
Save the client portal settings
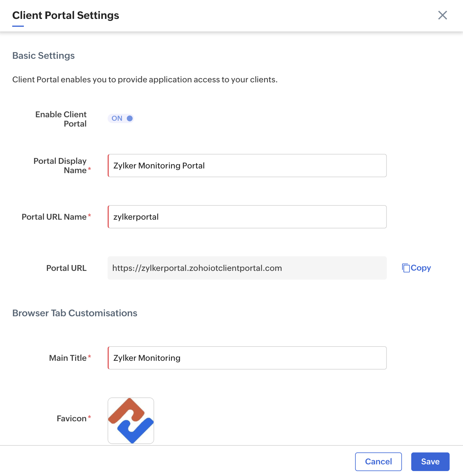pyautogui.click(x=430, y=461)
